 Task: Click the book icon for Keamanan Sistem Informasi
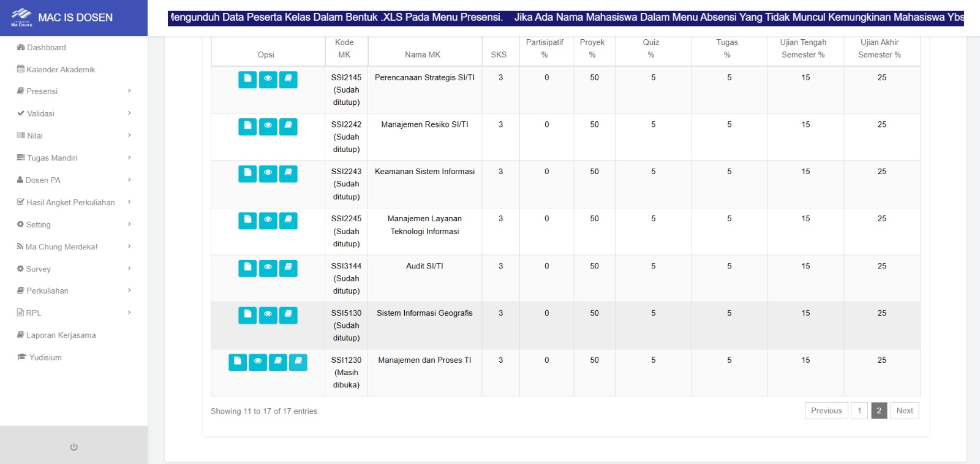tap(288, 174)
